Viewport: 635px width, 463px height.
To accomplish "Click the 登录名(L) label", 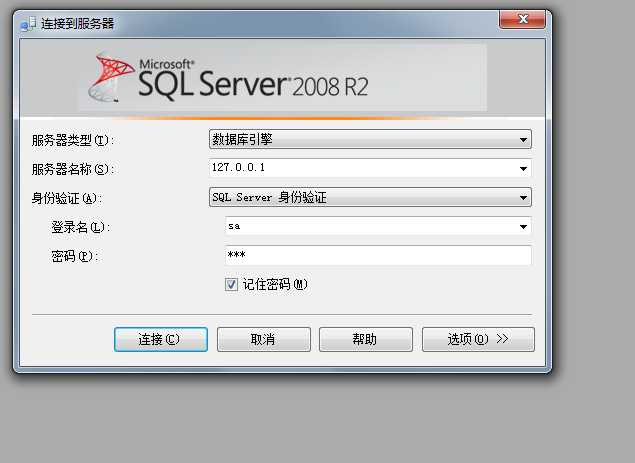I will coord(80,227).
